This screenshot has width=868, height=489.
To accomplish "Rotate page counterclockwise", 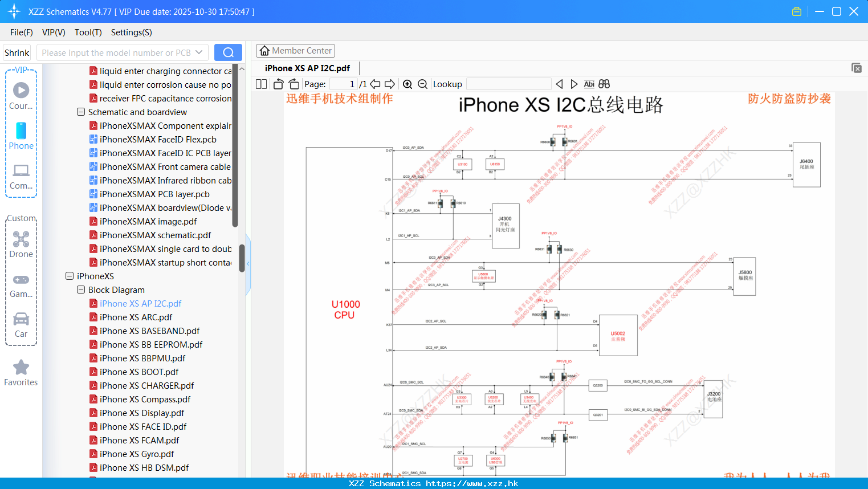I will click(278, 84).
